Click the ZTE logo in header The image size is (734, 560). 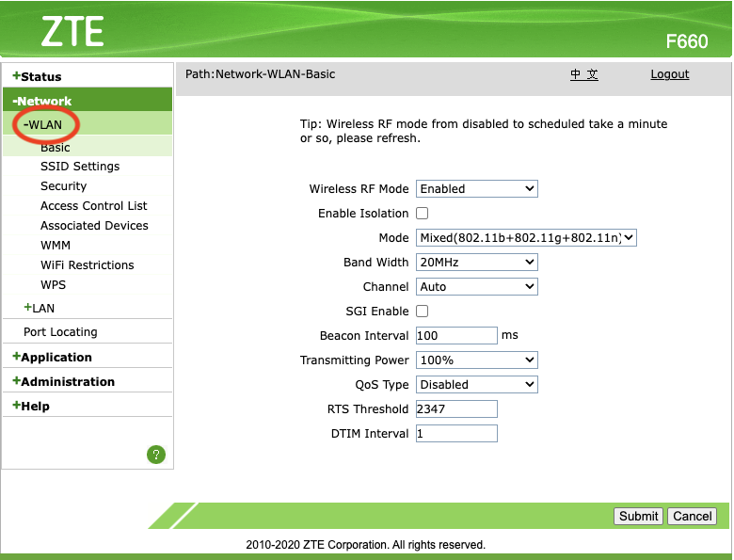click(72, 32)
